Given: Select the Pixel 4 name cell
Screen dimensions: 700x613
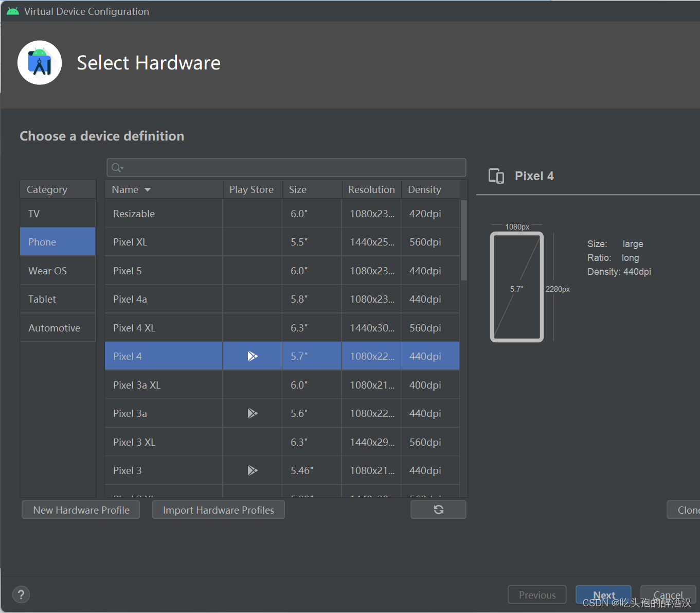Looking at the screenshot, I should point(164,356).
